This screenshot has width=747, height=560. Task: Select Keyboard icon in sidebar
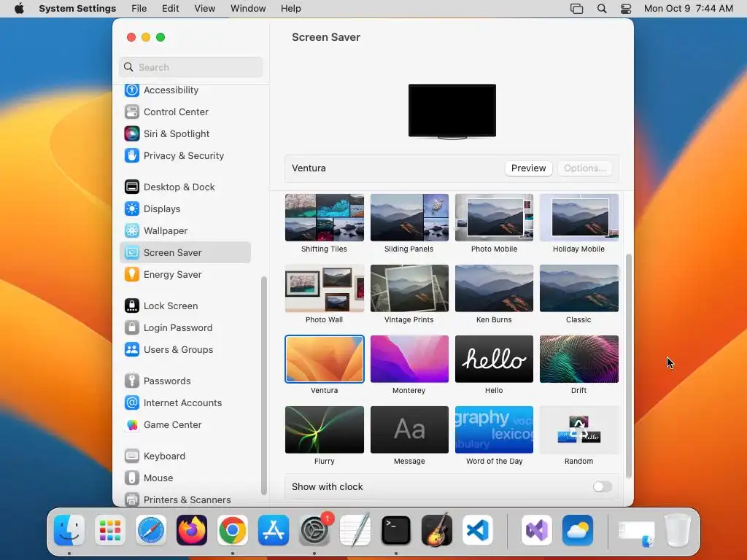132,456
